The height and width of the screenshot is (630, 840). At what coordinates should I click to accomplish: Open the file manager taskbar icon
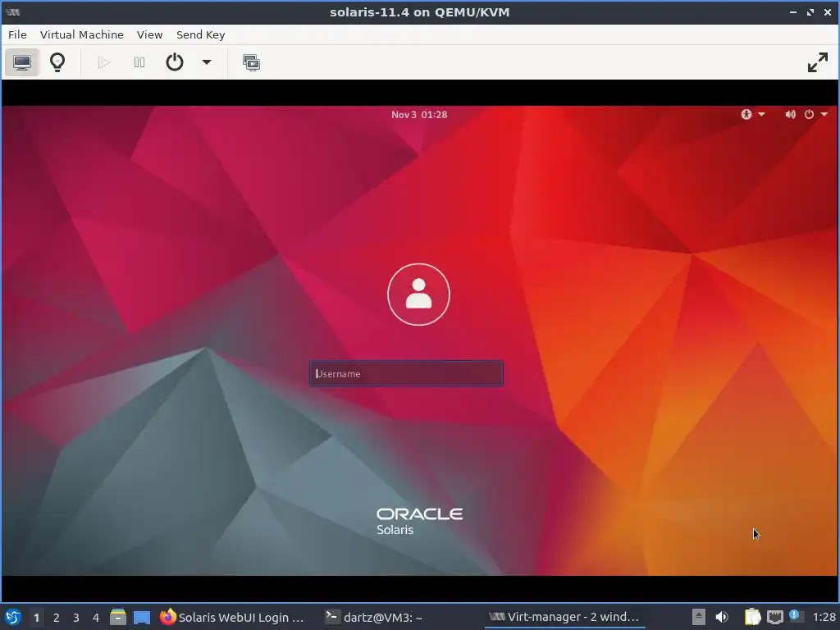118,617
